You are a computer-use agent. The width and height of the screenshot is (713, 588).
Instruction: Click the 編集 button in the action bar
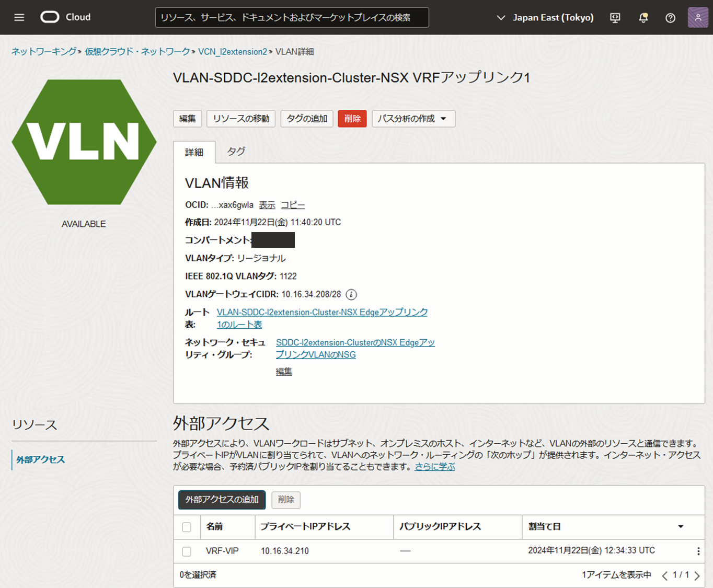[x=188, y=119]
